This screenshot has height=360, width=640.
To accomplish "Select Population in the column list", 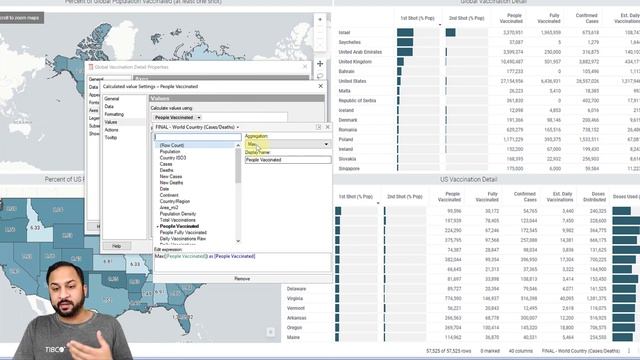I will [x=170, y=151].
